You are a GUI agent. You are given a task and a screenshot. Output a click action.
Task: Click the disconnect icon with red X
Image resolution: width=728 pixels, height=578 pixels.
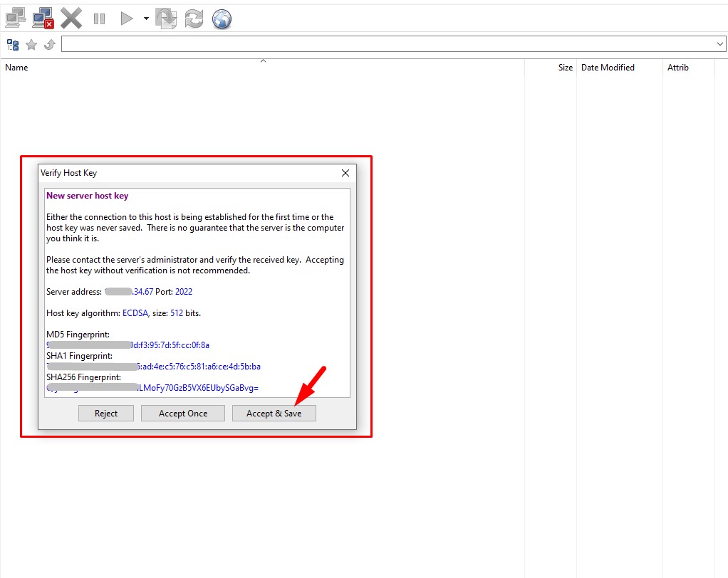click(x=43, y=19)
